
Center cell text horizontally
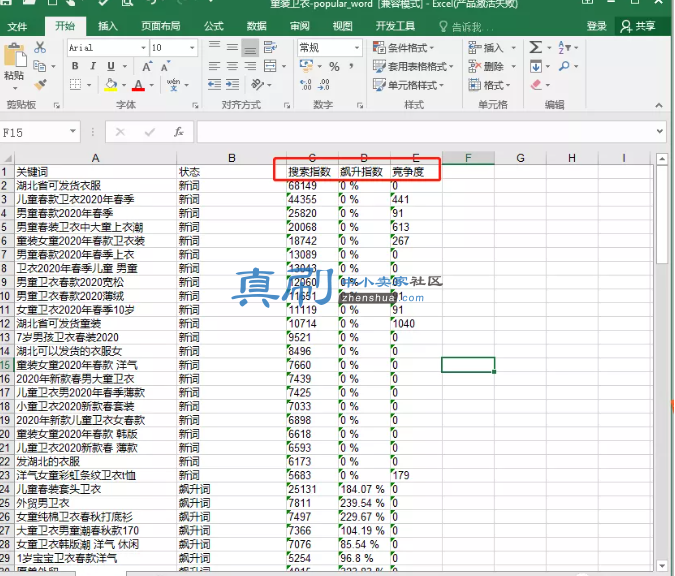coord(232,66)
